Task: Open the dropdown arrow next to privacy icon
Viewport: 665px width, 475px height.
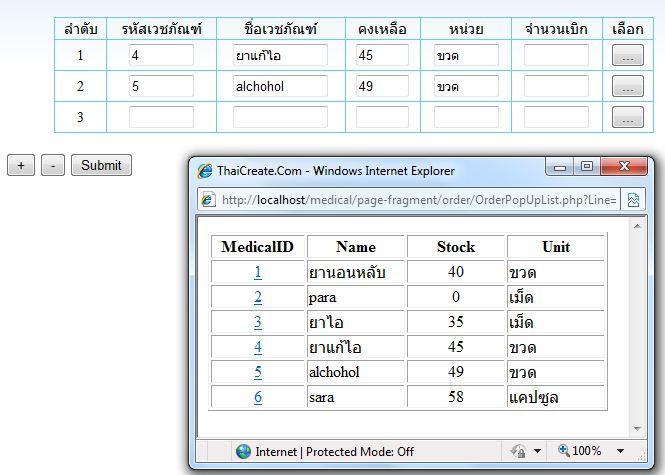Action: click(537, 451)
